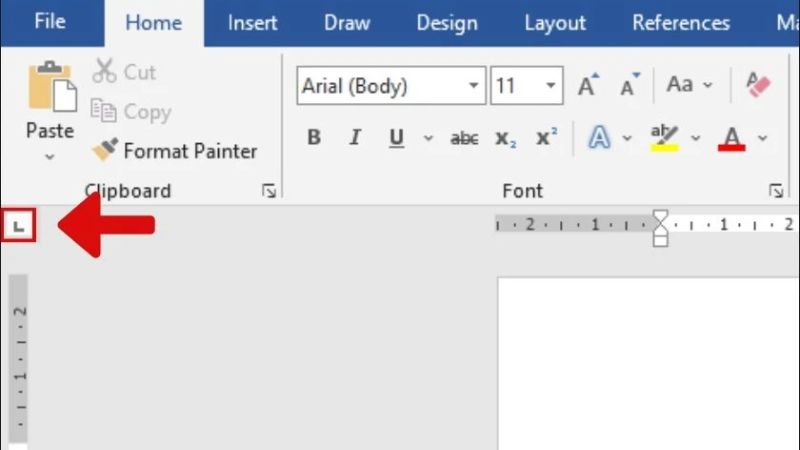Open the font size 11 dropdown
The width and height of the screenshot is (800, 450).
(x=551, y=86)
